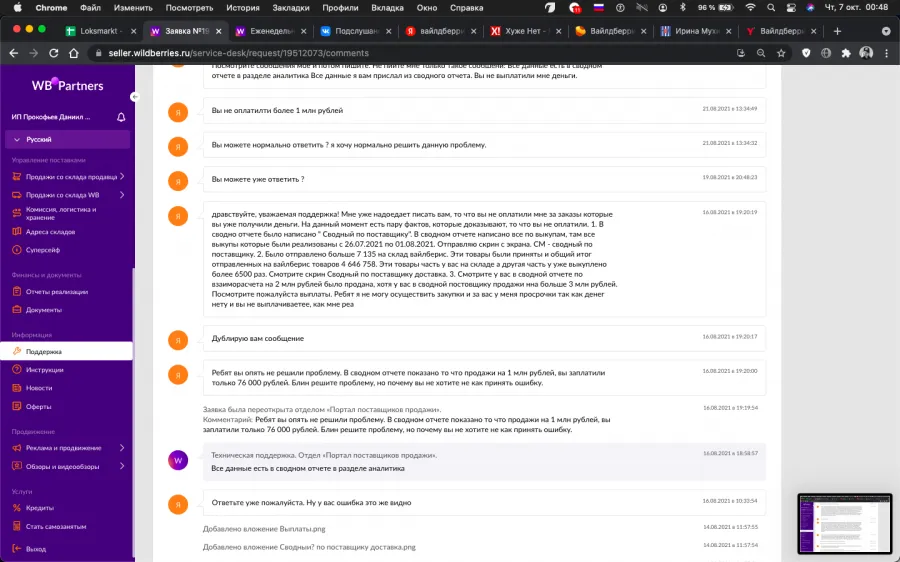This screenshot has height=562, width=900.
Task: Click the Выход logout icon
Action: [x=17, y=549]
